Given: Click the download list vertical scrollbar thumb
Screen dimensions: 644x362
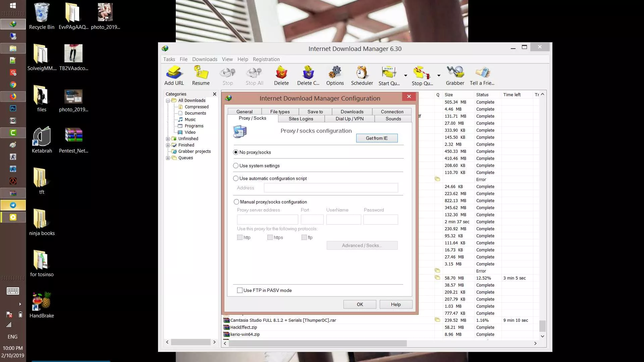Looking at the screenshot, I should (x=542, y=326).
